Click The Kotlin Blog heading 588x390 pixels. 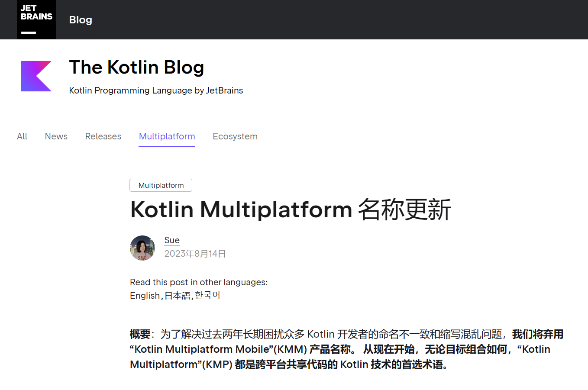(x=136, y=68)
